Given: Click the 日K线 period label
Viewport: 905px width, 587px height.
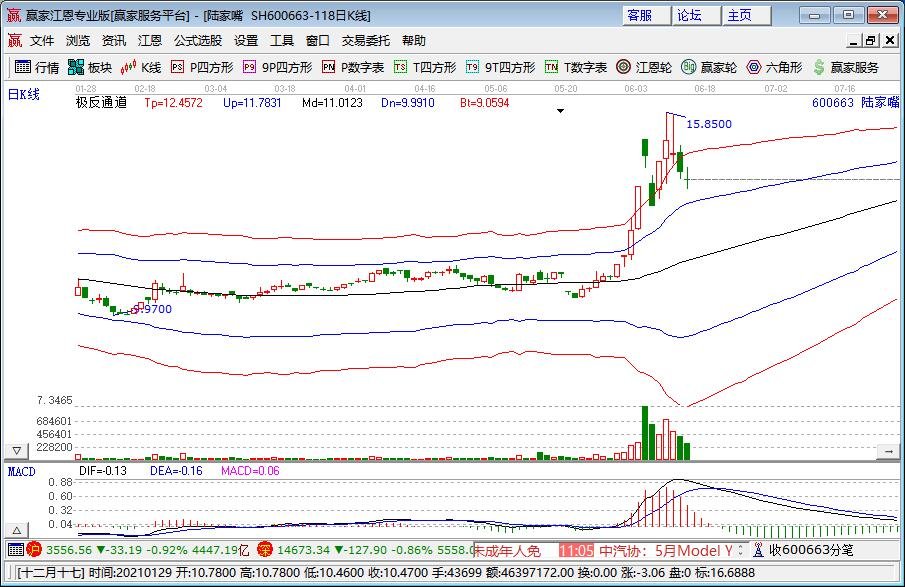Looking at the screenshot, I should click(24, 94).
